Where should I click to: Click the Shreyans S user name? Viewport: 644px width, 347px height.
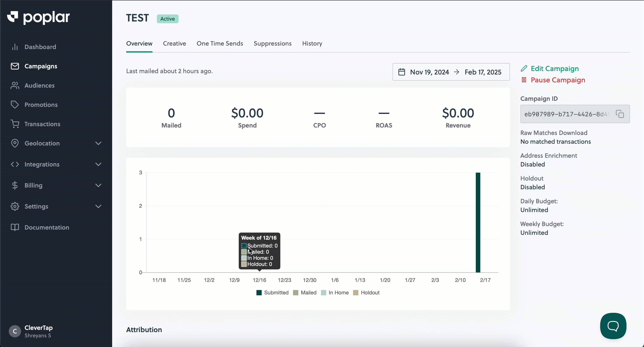38,336
